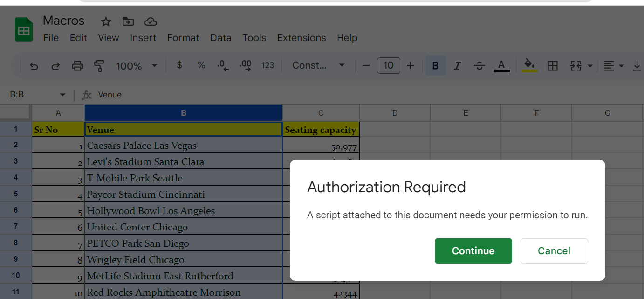Open the Tools menu
This screenshot has height=299, width=644.
coord(254,38)
